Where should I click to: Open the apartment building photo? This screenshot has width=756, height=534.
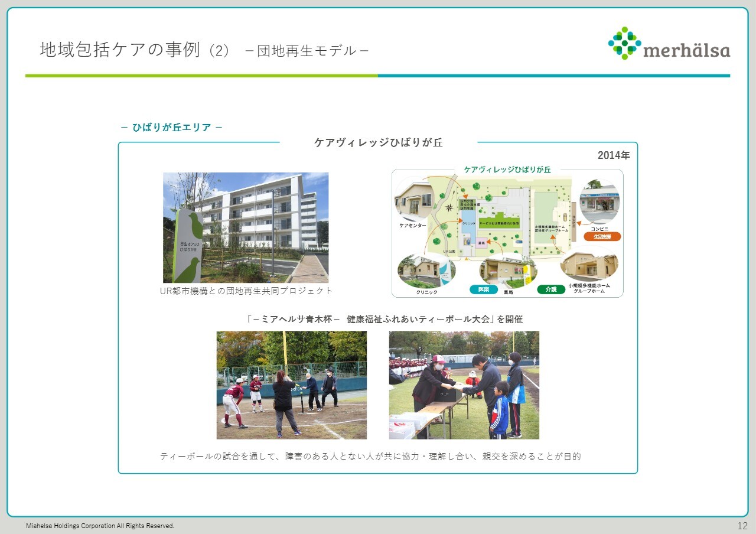point(246,227)
